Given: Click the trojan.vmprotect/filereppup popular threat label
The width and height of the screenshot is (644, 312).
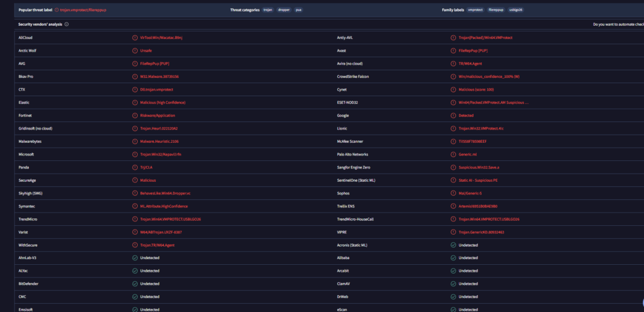Looking at the screenshot, I should [x=83, y=10].
